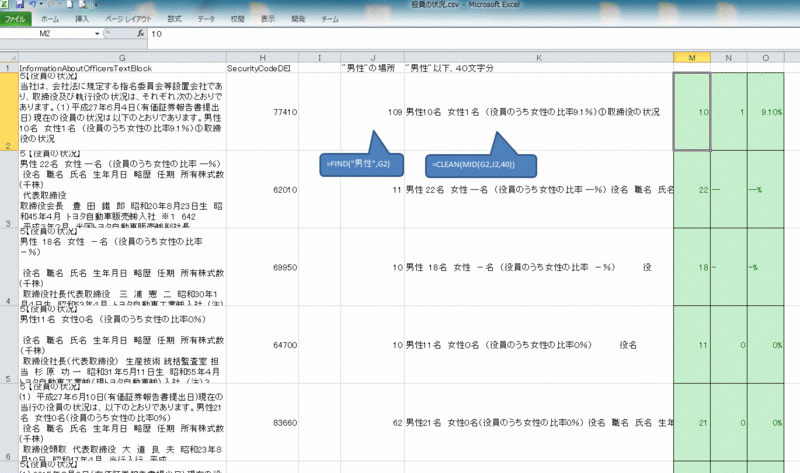
Task: Click cell G2 text about 指名委員会等設置会社
Action: 122,112
